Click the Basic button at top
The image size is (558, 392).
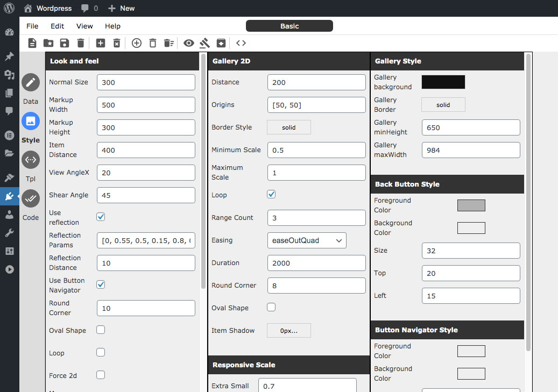tap(289, 26)
